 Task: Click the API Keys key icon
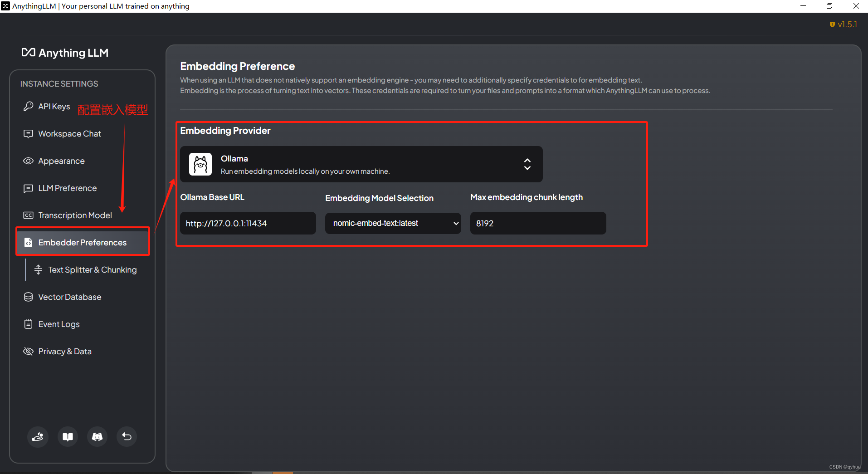tap(28, 106)
